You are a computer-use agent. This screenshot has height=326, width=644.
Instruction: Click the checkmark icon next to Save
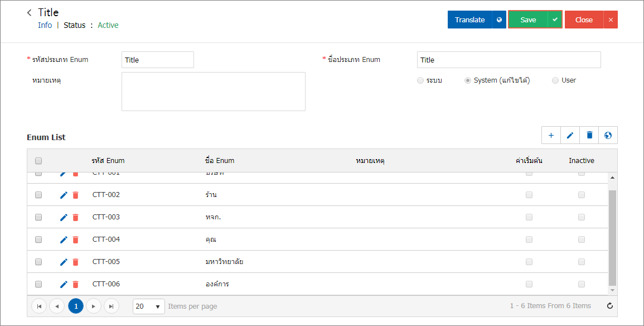(x=555, y=20)
